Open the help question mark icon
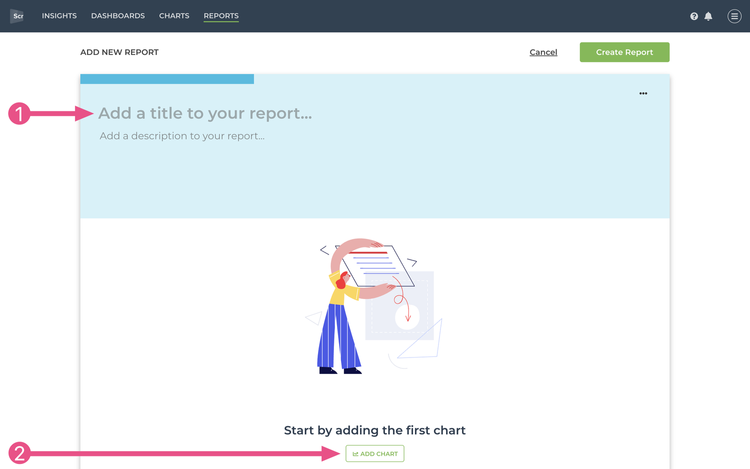Screen dimensions: 750x469 [x=694, y=16]
